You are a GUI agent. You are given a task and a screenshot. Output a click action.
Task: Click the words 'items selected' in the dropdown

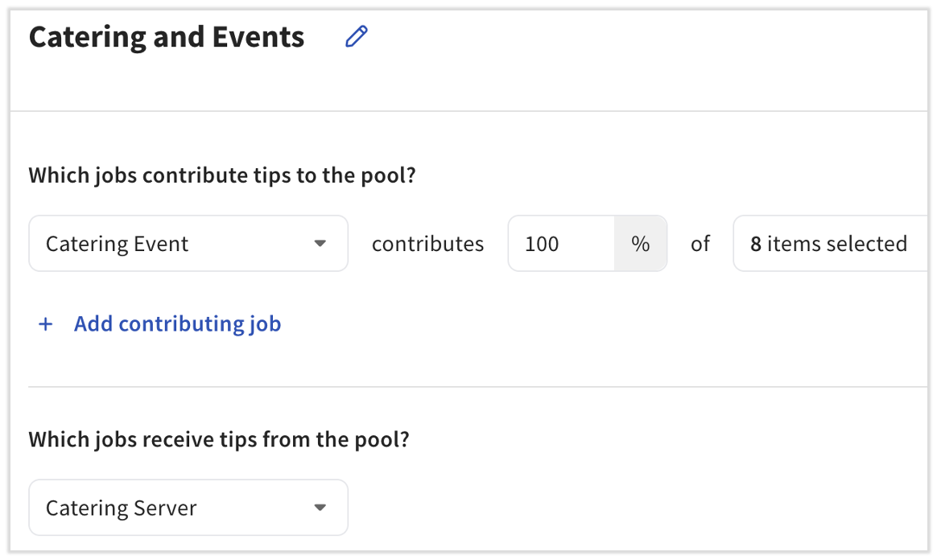point(836,244)
